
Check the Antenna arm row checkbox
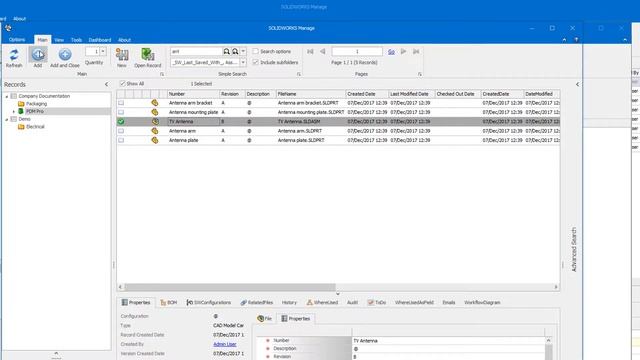(121, 131)
